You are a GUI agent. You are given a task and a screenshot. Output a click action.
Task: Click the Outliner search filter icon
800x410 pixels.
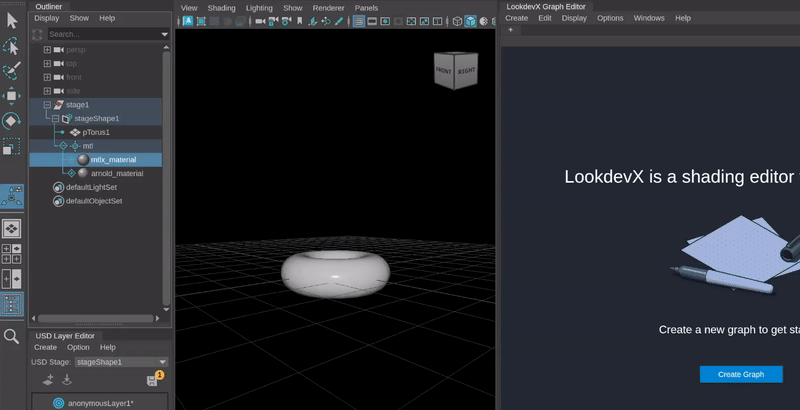coord(37,34)
